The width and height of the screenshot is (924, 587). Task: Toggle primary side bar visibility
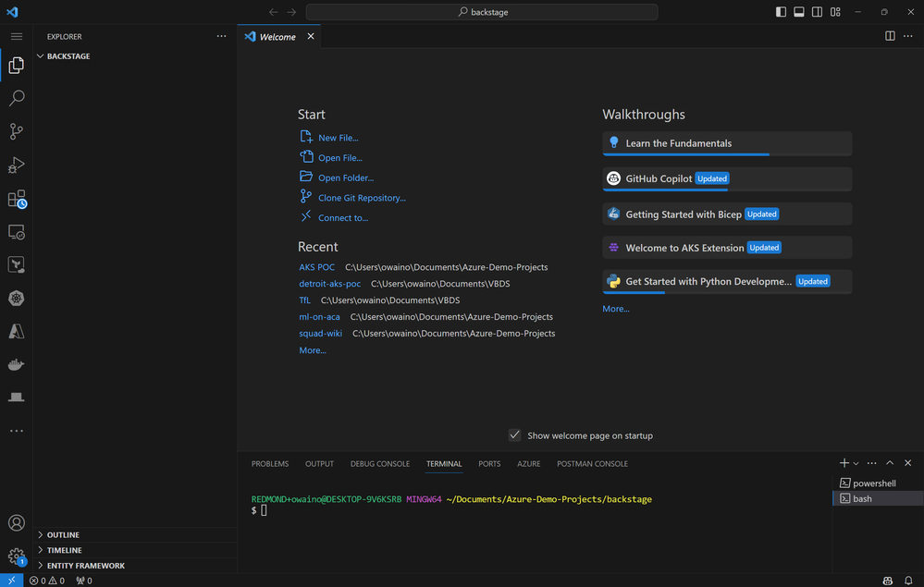coord(781,12)
